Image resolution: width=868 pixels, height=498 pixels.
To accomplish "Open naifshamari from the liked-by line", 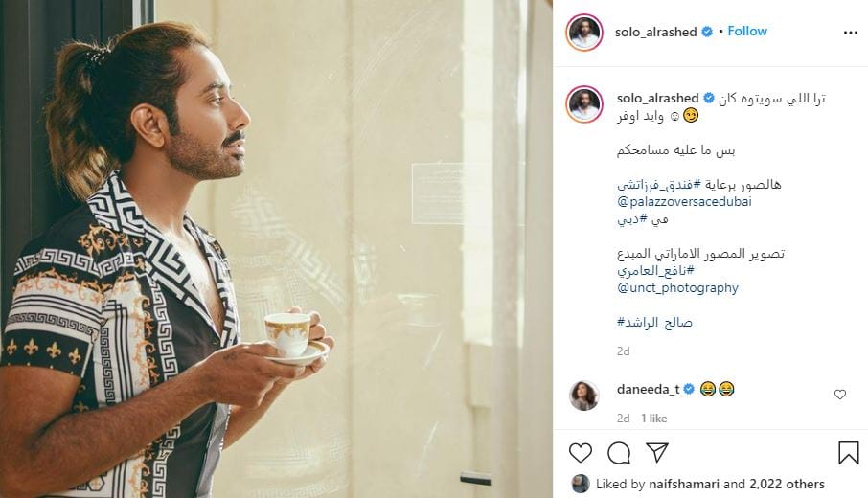I will click(684, 485).
